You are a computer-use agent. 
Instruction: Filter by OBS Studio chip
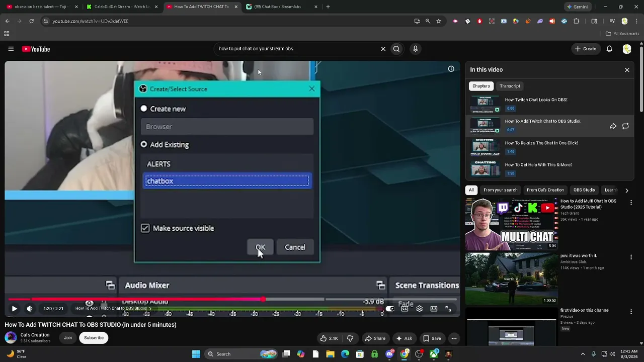click(584, 190)
